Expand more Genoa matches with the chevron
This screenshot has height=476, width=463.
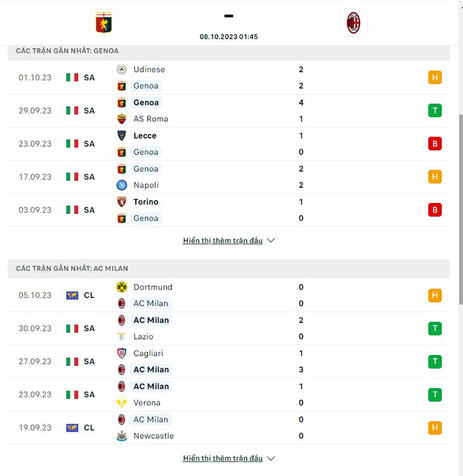coord(271,241)
